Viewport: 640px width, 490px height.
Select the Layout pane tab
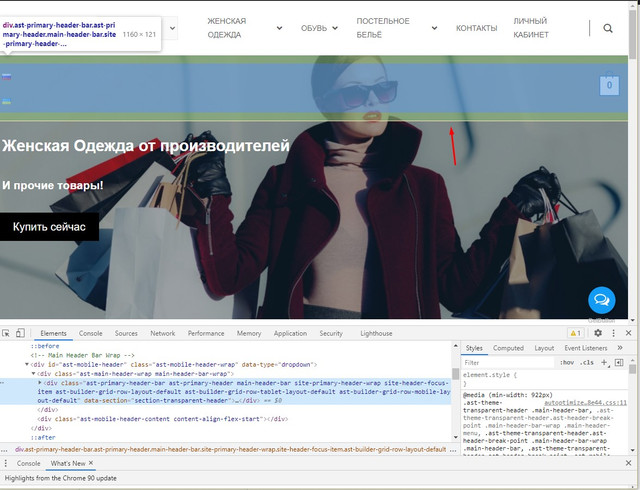point(544,348)
